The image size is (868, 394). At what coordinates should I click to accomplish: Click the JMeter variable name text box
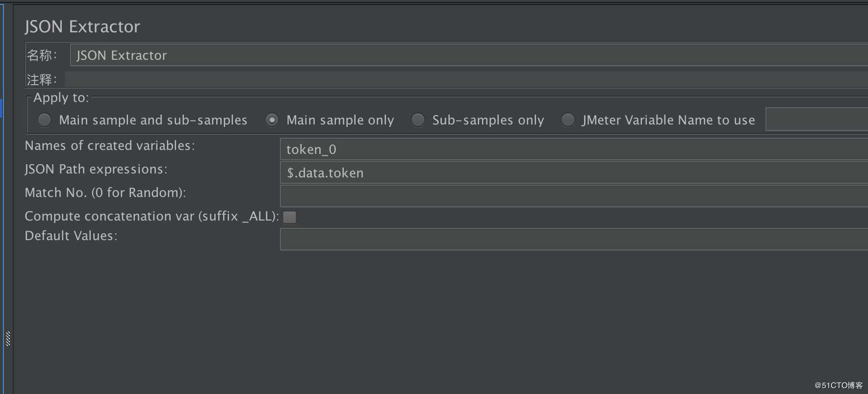click(x=817, y=119)
